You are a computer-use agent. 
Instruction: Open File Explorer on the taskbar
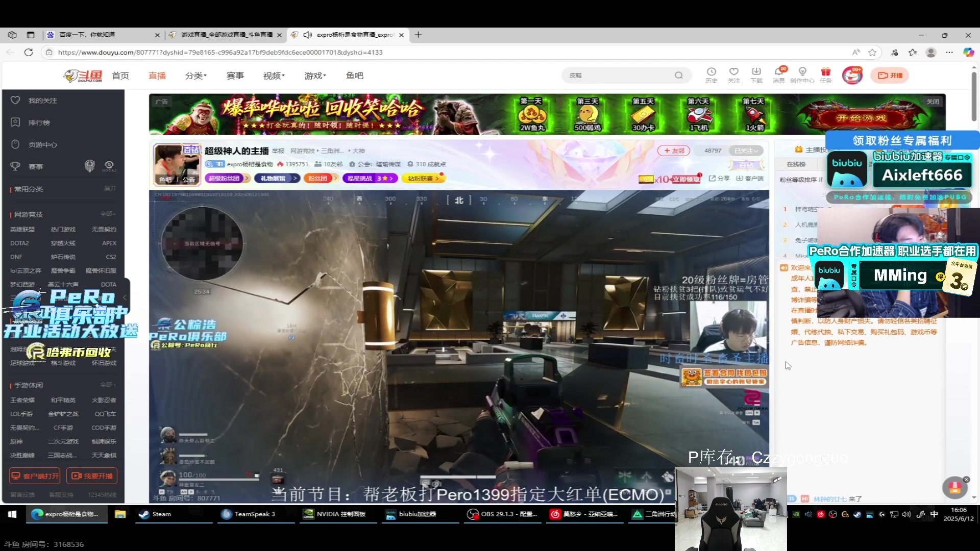click(x=120, y=514)
